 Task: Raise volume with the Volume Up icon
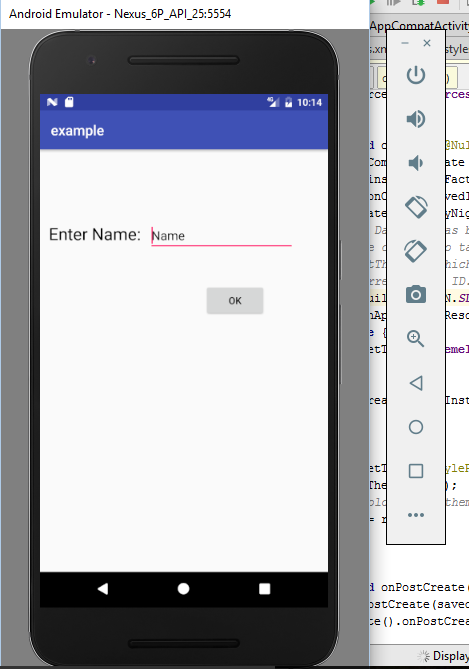tap(416, 119)
